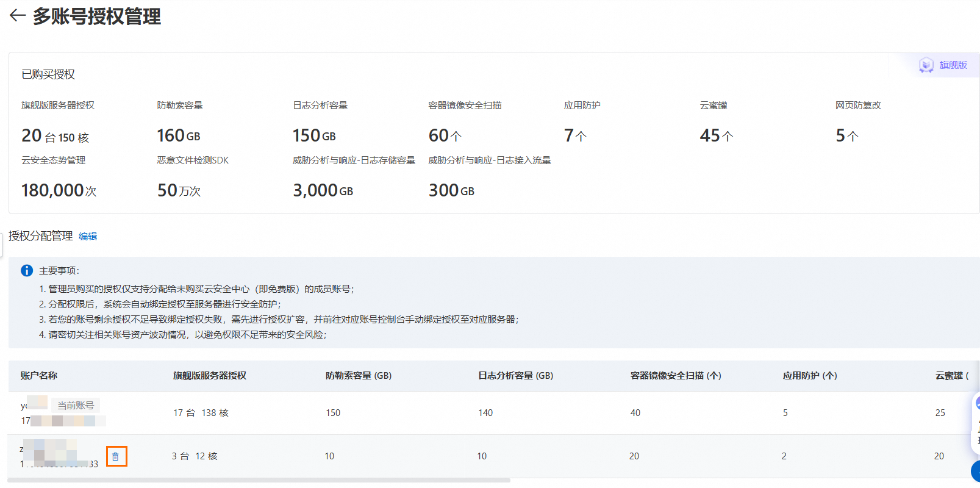Click the 应用防护 (个) column header
The image size is (980, 488).
[x=810, y=376]
